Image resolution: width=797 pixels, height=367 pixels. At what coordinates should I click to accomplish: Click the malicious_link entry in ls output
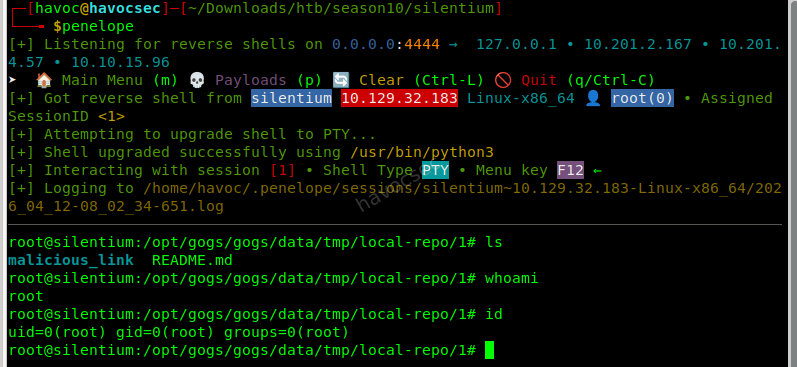point(71,260)
